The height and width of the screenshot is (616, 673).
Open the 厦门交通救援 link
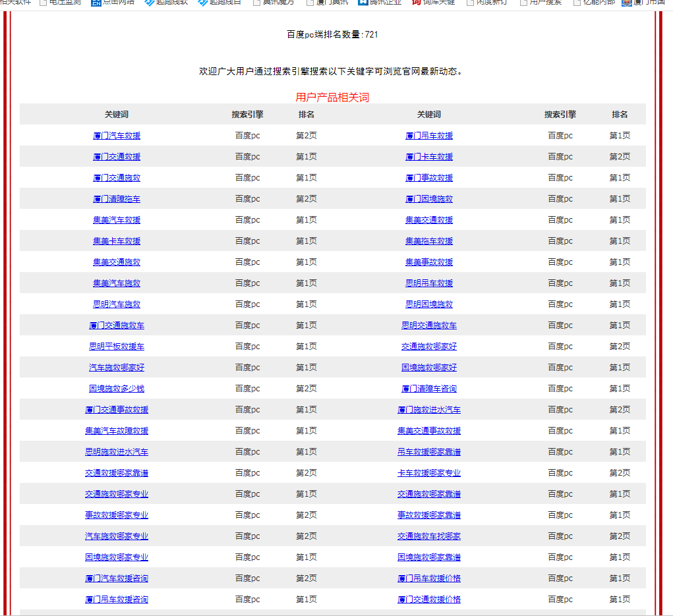(117, 157)
